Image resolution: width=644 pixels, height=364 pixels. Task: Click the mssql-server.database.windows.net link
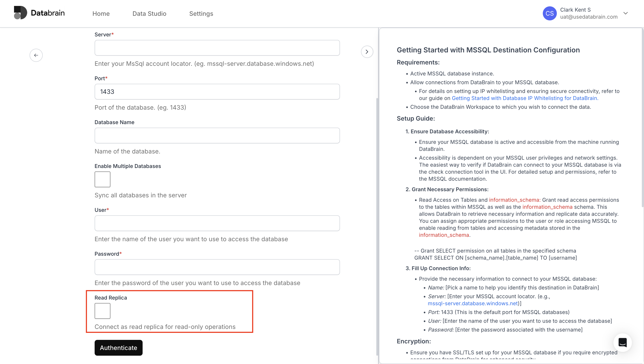point(472,303)
